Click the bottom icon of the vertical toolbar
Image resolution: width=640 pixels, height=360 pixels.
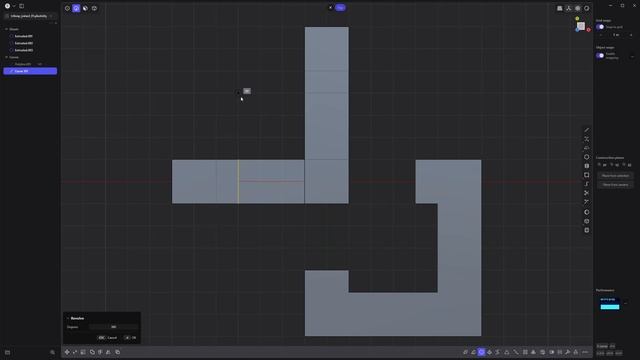pos(587,230)
